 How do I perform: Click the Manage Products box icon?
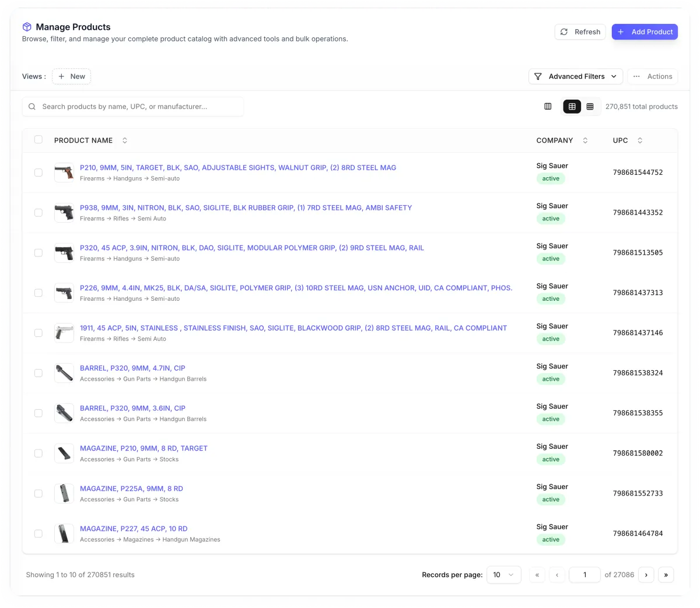click(x=27, y=27)
